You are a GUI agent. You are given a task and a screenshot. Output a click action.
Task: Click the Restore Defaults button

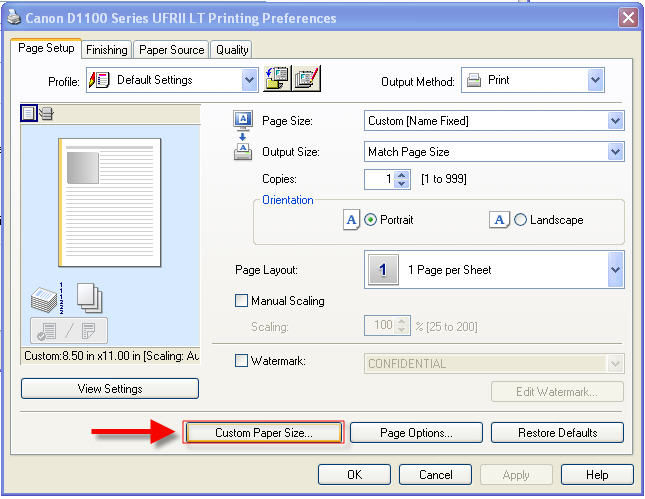(557, 433)
